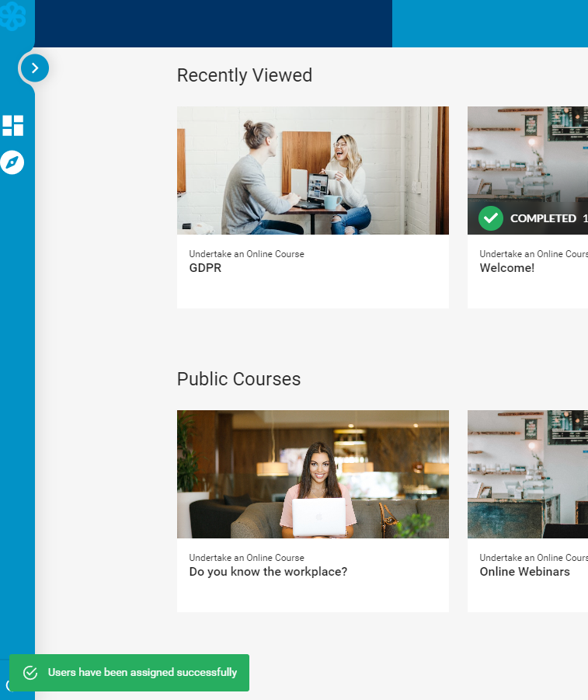Open the Online Webinars course thumbnail
This screenshot has width=588, height=700.
[x=527, y=474]
